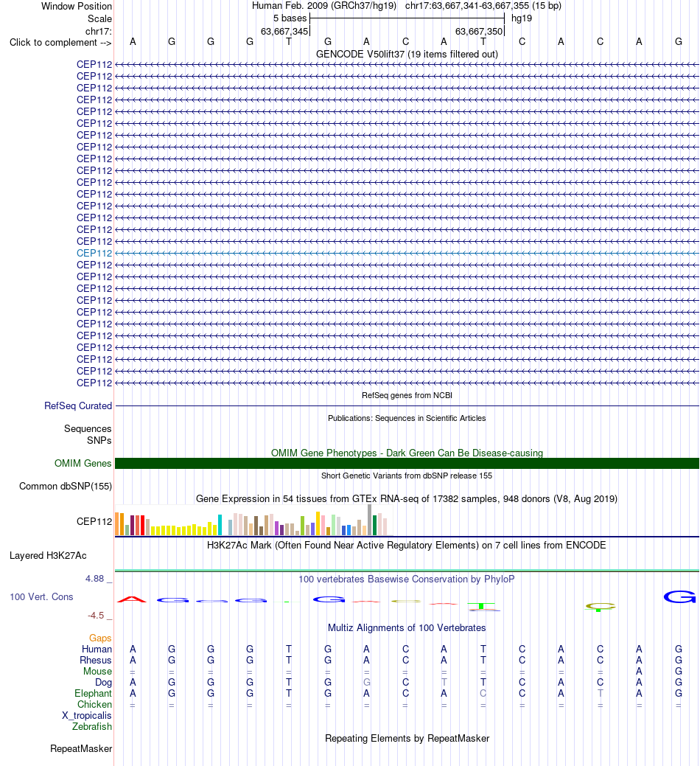Screen dimensions: 700x766
Task: Open 'Multiz Alignments of 100 Vertebrates' title
Action: coord(407,627)
